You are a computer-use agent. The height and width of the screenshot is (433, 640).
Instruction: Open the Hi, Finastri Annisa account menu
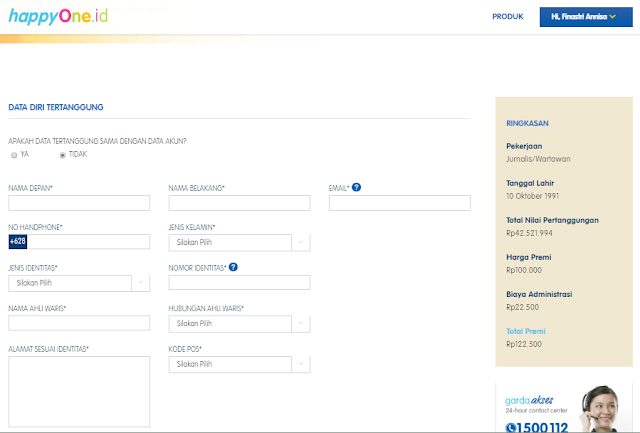coord(586,17)
